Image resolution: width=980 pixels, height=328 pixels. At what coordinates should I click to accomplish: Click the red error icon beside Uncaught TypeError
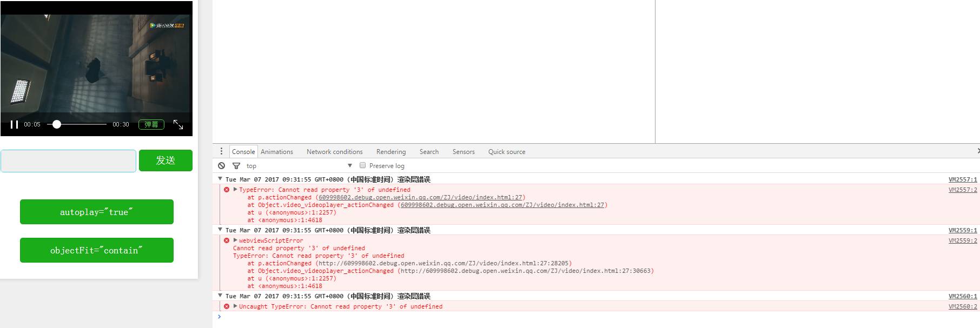pyautogui.click(x=227, y=306)
